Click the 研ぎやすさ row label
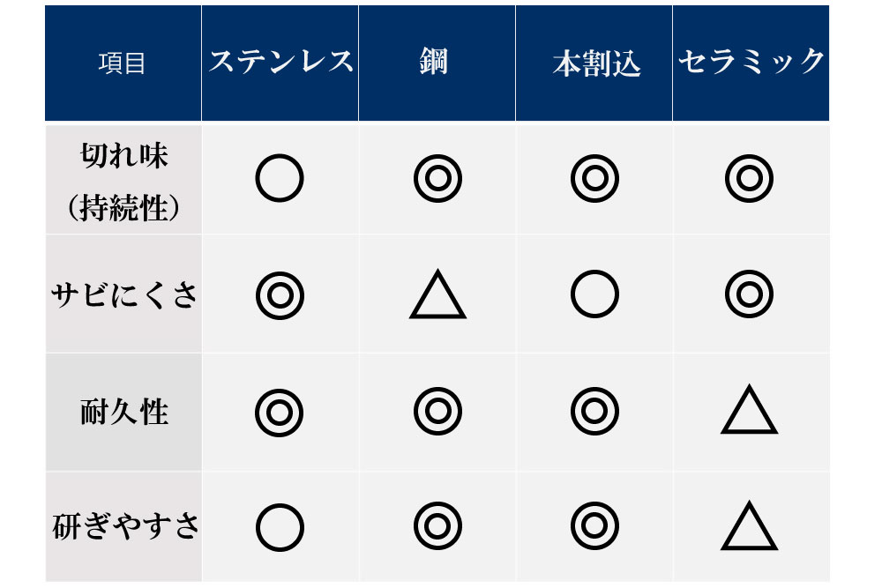Screen dimensions: 882x588 pos(123,526)
